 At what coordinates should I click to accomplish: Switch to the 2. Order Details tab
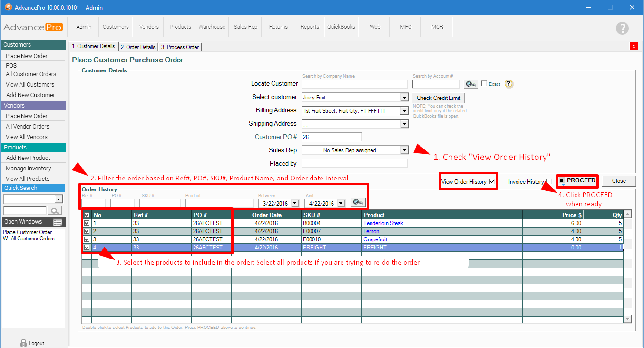point(138,47)
